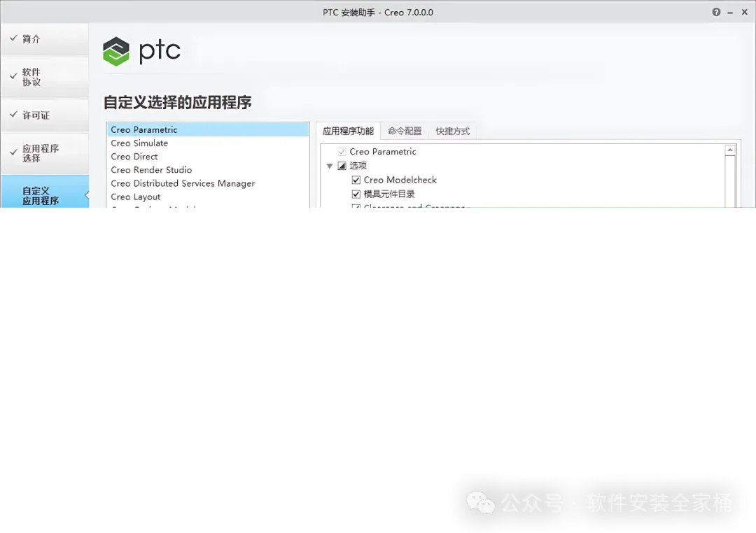Screen dimensions: 756x533
Task: Click the PTC logo
Action: point(141,51)
